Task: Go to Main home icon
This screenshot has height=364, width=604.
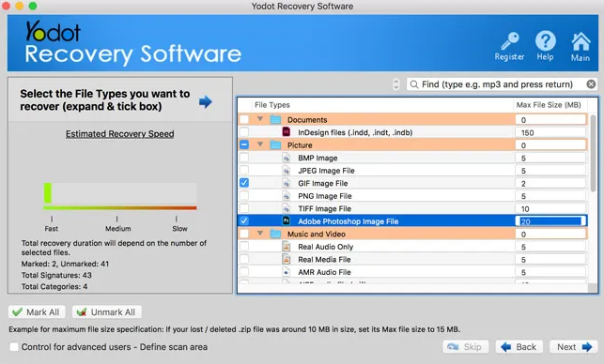Action: (581, 47)
